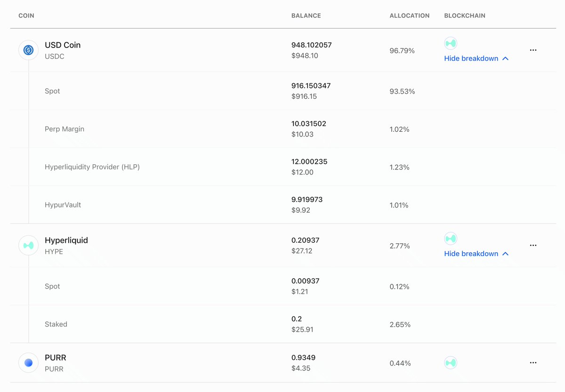Click the PURR coin logo icon

click(x=28, y=363)
